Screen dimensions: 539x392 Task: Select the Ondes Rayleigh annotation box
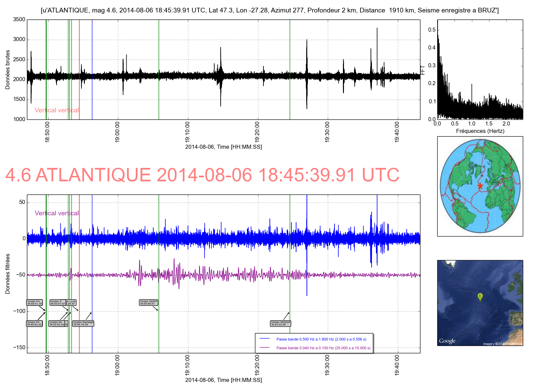click(84, 323)
